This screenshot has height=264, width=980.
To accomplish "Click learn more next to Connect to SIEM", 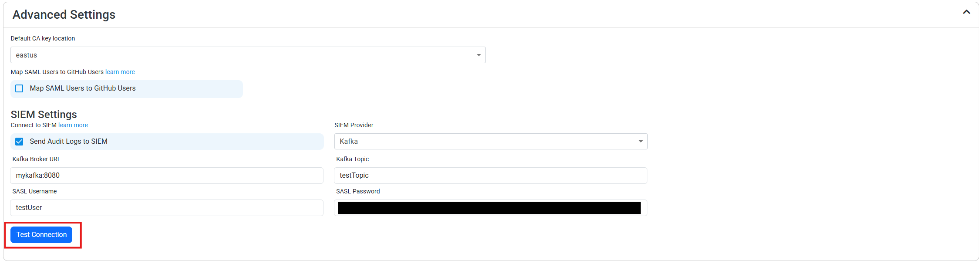I will coord(73,125).
